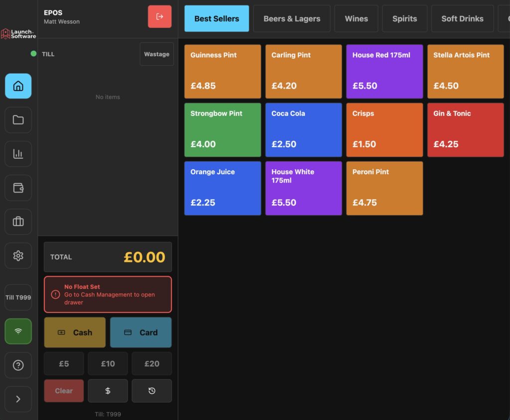Screen dimensions: 510x420
Task: Open transaction history via the clock icon
Action: [x=151, y=391]
